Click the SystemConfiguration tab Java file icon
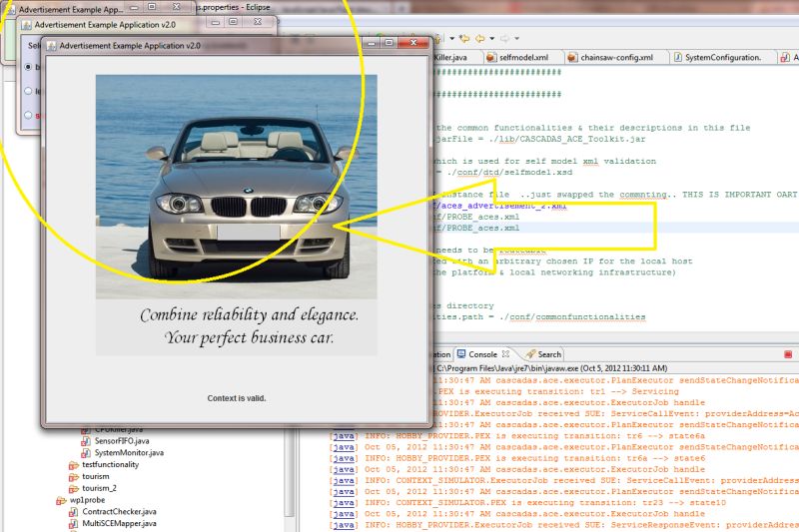Screen dimensions: 799x532 click(678, 58)
